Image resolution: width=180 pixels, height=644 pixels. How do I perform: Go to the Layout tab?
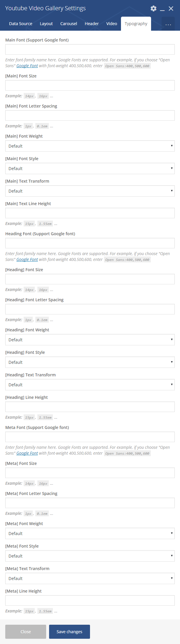pyautogui.click(x=46, y=24)
